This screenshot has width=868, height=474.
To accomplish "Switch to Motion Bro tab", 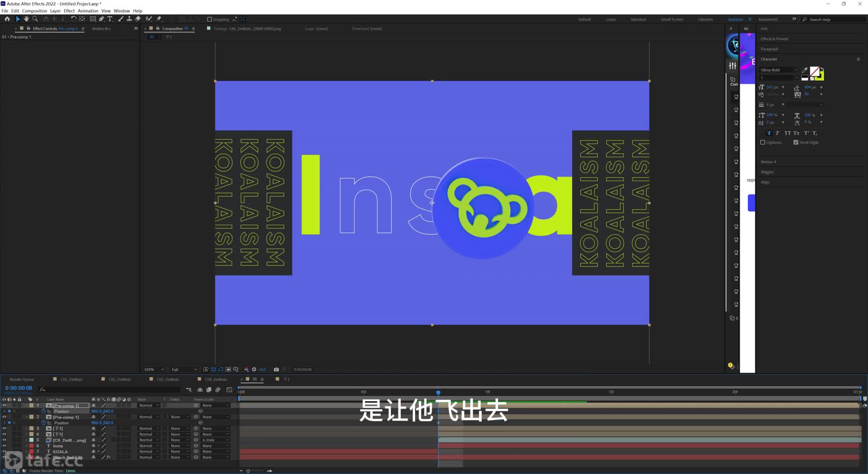I will pyautogui.click(x=101, y=29).
